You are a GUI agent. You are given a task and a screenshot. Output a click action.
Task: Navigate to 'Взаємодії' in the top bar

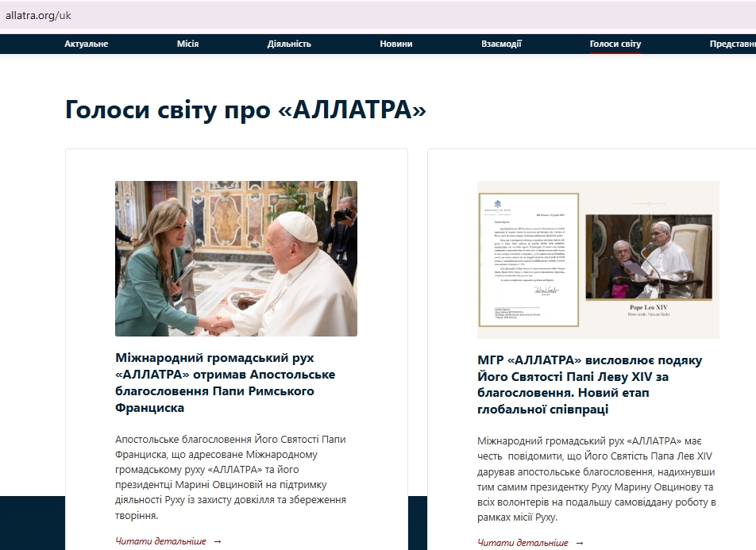tap(501, 44)
